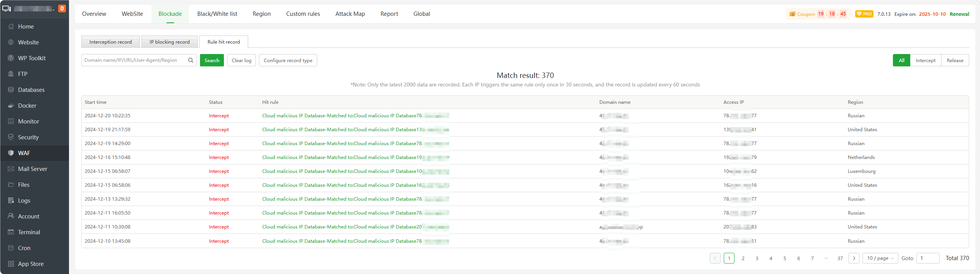
Task: Click the Security shield icon
Action: [11, 137]
